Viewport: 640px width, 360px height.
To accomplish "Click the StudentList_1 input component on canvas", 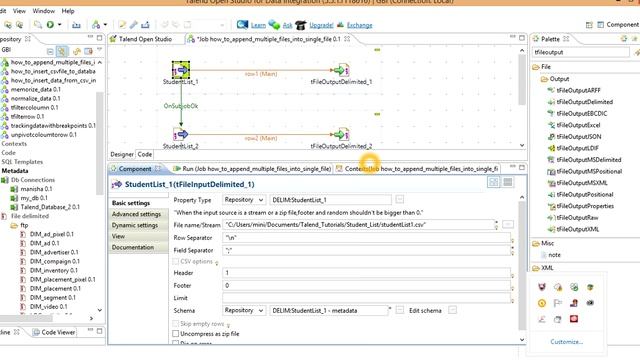I will [x=180, y=71].
